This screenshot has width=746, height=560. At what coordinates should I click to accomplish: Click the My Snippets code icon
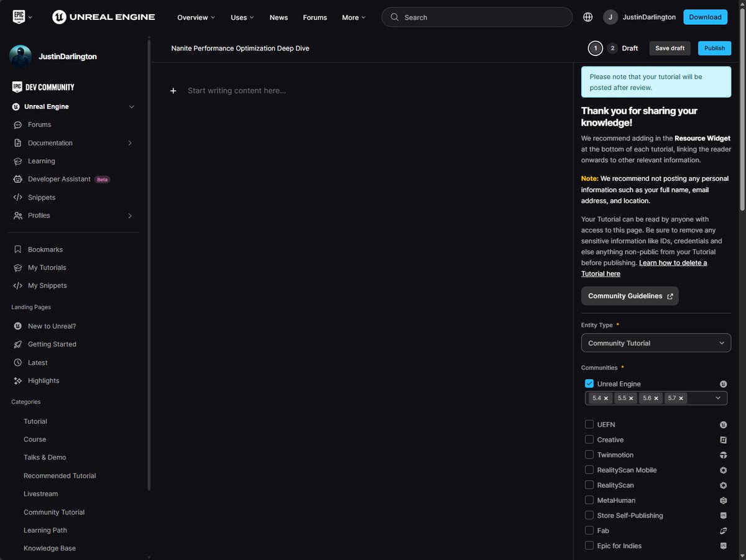point(17,286)
